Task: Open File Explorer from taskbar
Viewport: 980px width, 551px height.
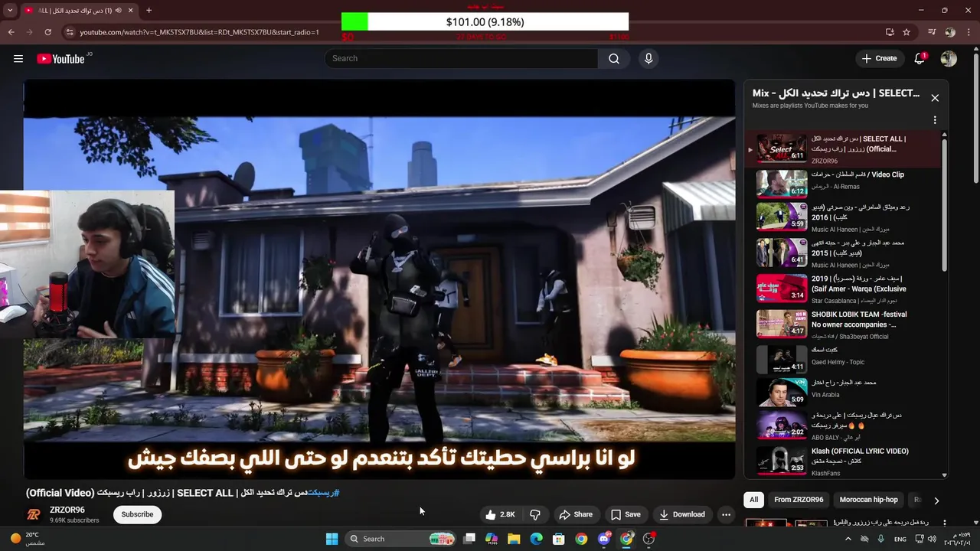Action: click(514, 539)
